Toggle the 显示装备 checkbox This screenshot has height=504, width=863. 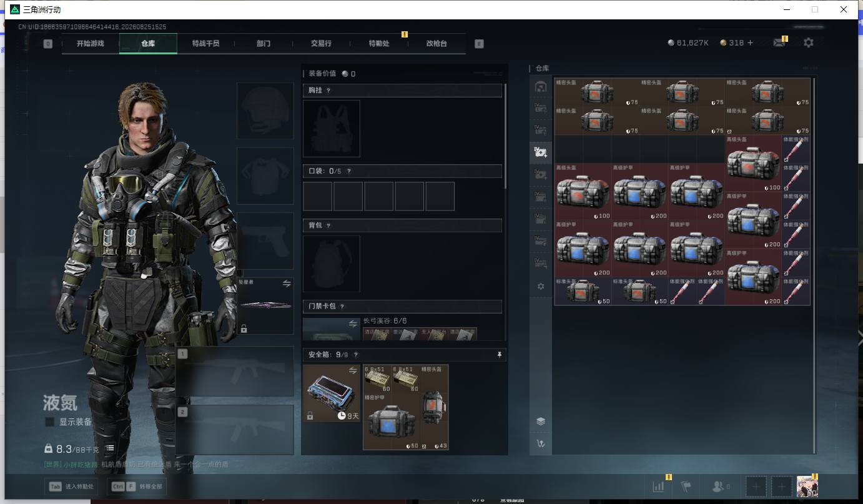click(49, 422)
